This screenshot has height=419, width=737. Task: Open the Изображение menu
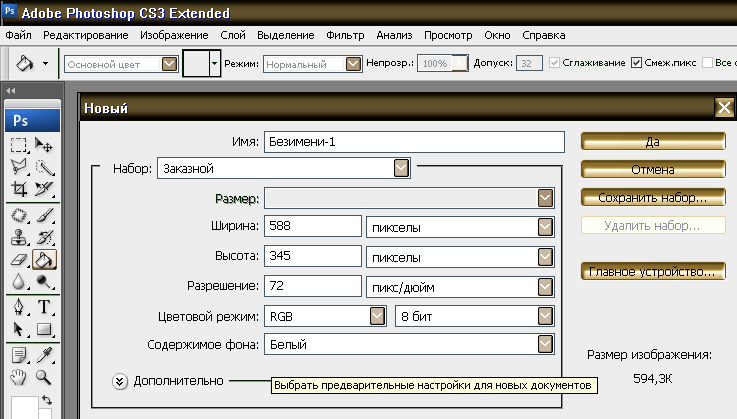click(174, 35)
